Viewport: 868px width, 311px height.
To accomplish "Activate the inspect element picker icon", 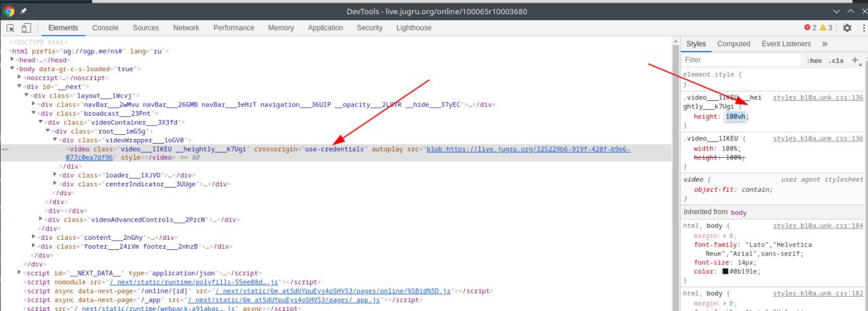I will click(x=11, y=28).
